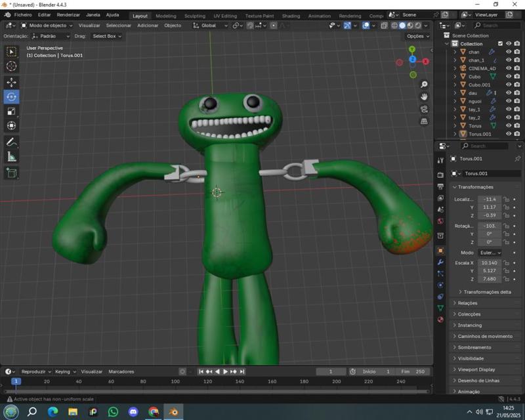Expand the Relações panel

point(468,303)
